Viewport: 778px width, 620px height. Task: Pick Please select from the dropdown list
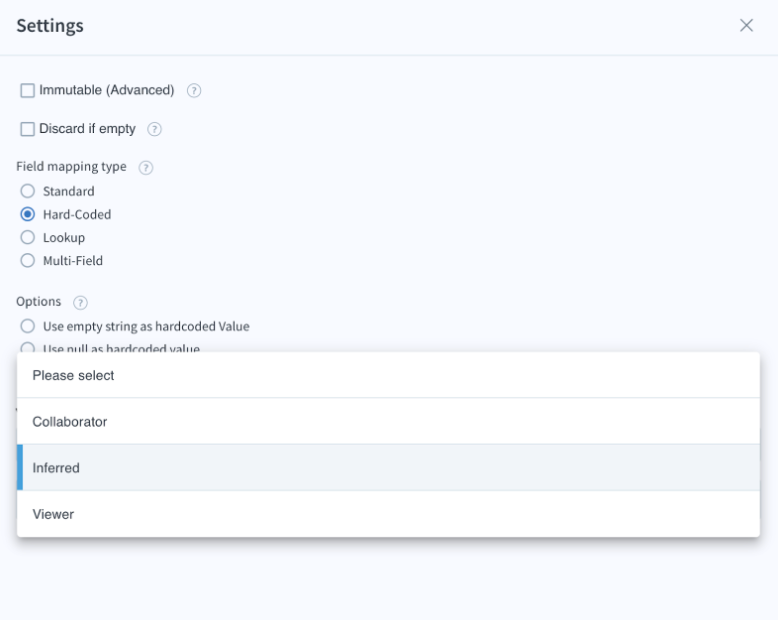(389, 375)
